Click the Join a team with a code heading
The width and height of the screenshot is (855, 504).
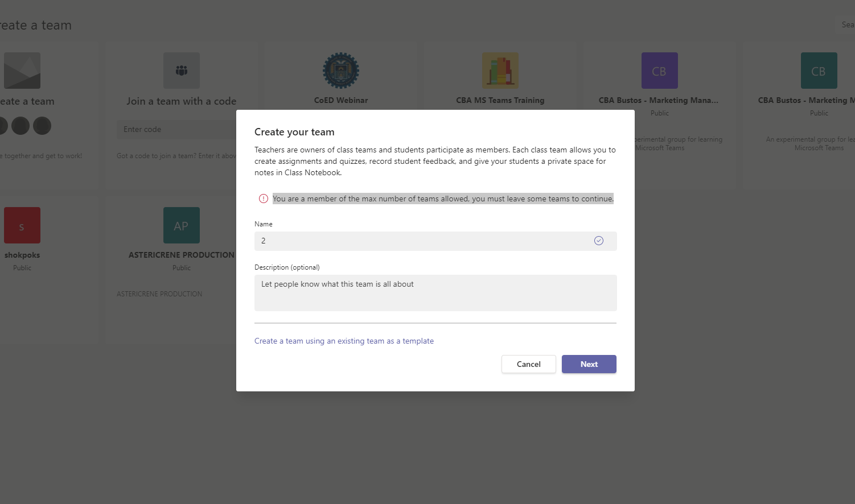point(182,101)
